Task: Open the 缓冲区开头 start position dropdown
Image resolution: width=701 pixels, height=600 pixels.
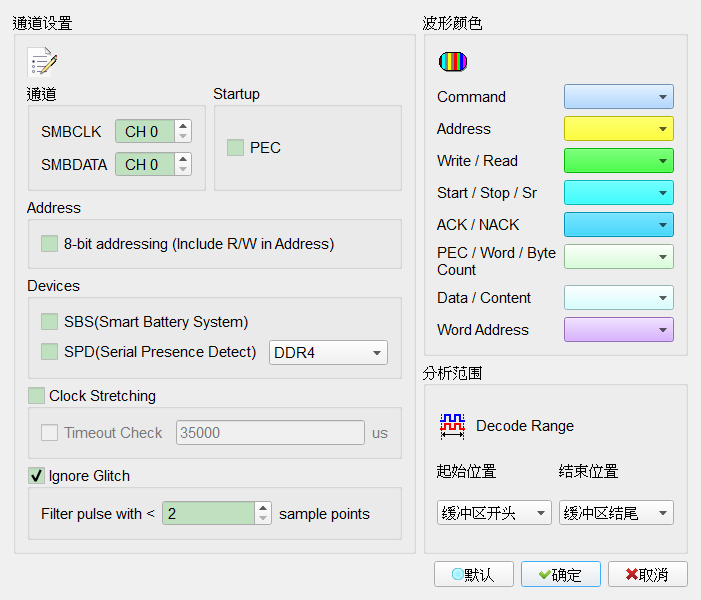Action: 494,512
